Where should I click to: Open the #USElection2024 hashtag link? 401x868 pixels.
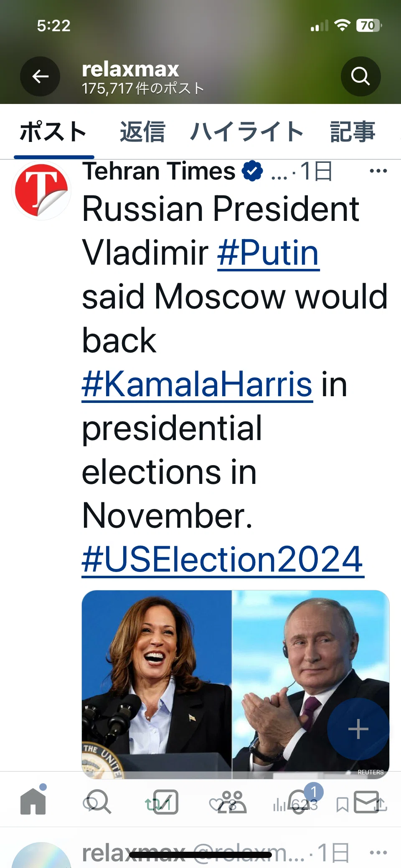[x=223, y=559]
